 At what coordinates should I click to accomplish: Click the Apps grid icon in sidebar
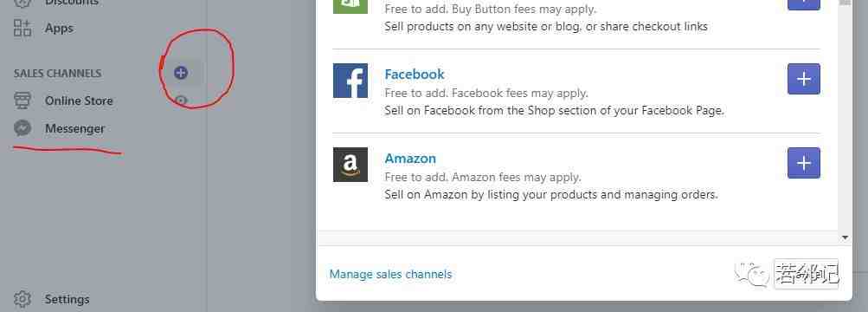tap(23, 28)
